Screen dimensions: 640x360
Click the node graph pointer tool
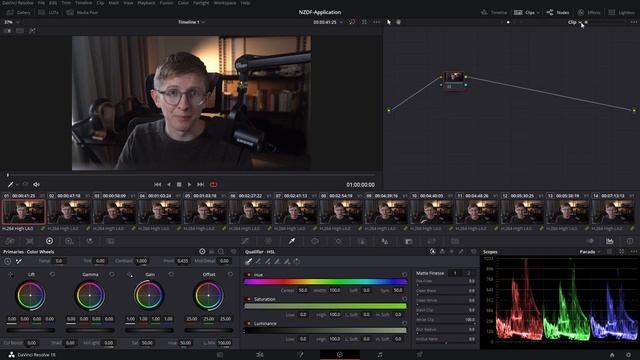click(x=389, y=22)
